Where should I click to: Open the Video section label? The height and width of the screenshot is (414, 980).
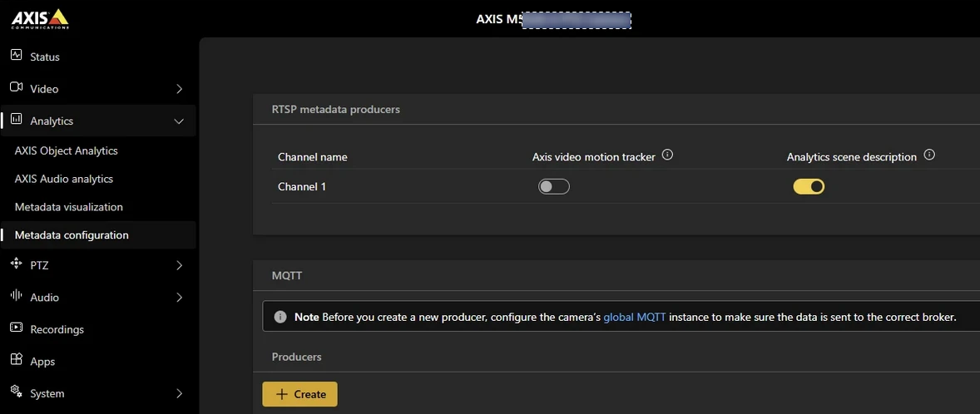pos(44,89)
